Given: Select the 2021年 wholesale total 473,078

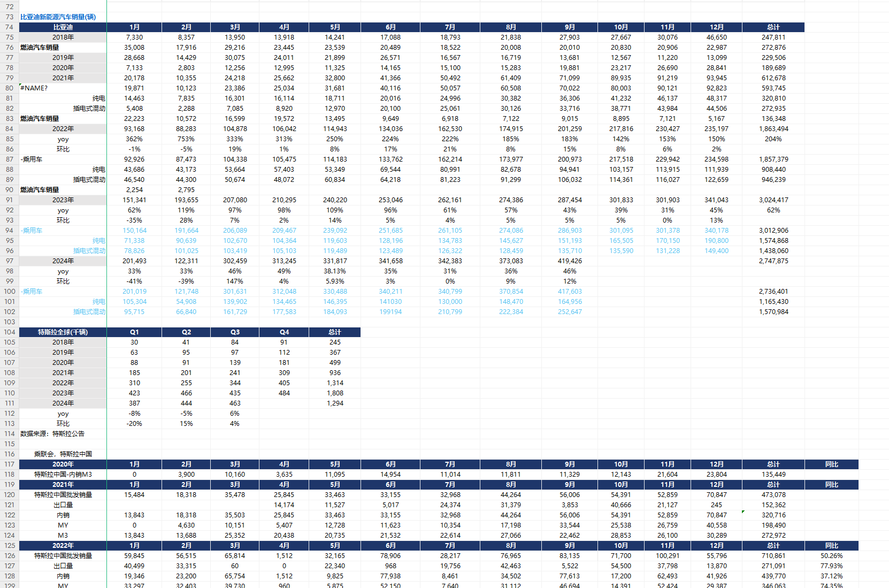Looking at the screenshot, I should click(773, 495).
